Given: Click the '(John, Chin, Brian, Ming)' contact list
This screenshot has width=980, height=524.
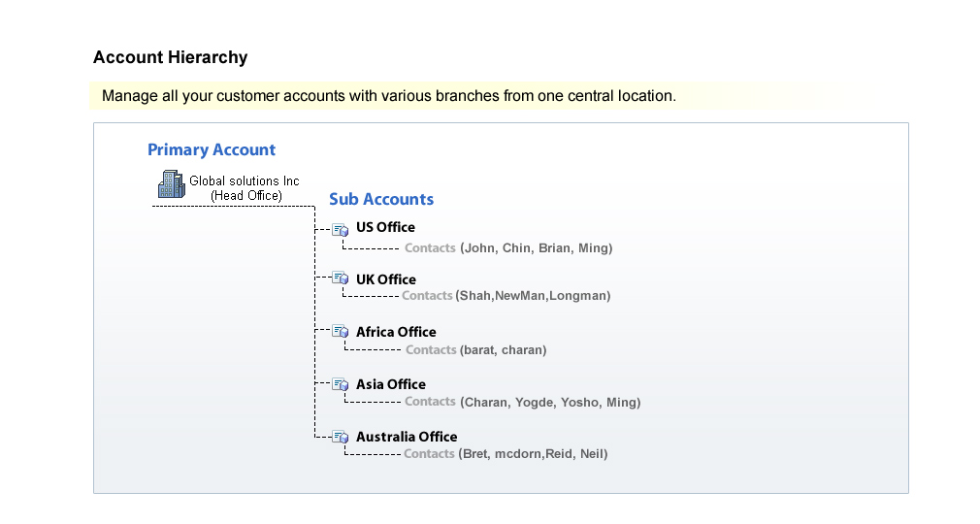Looking at the screenshot, I should tap(537, 248).
